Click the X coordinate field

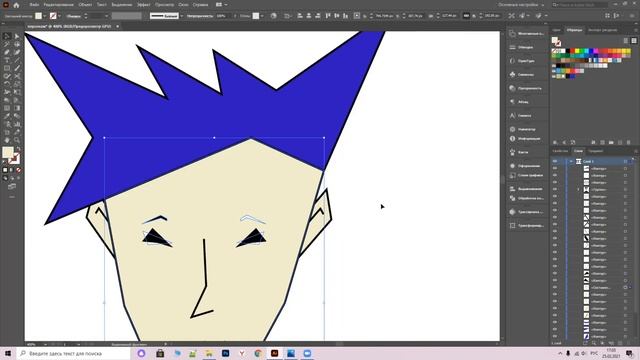click(383, 16)
